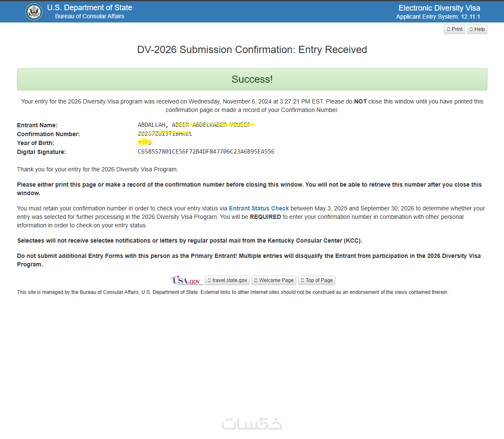Screen dimensions: 504x439
Task: Open the Help button
Action: [x=477, y=29]
